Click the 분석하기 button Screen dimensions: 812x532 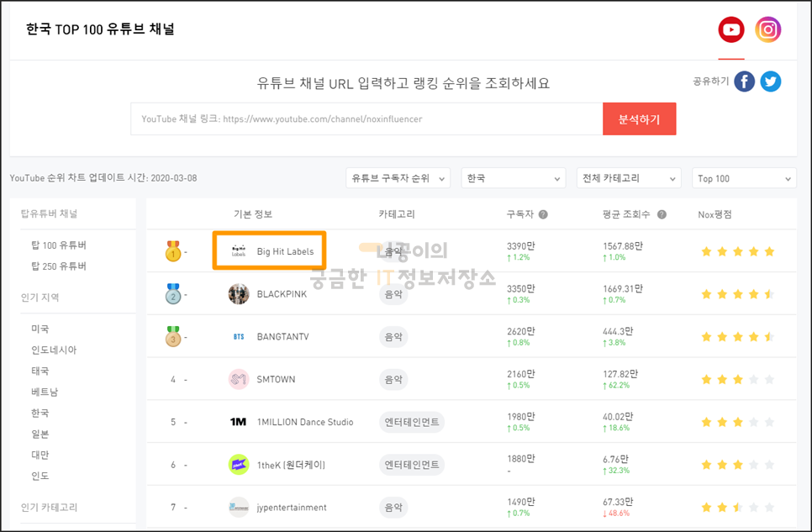click(x=639, y=119)
